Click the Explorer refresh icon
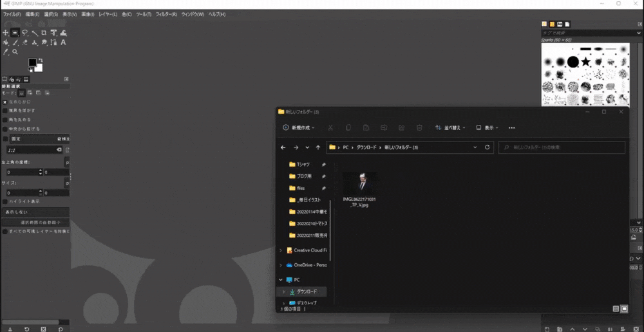Image resolution: width=644 pixels, height=332 pixels. tap(488, 147)
